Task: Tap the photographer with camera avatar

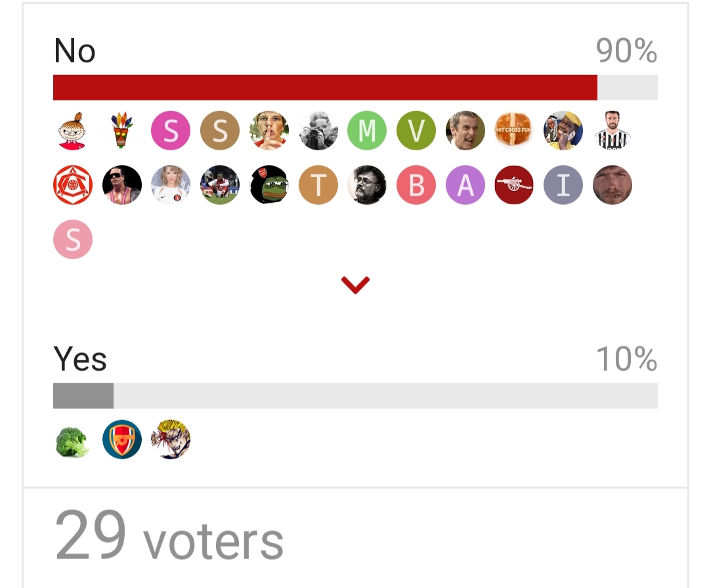Action: point(318,131)
